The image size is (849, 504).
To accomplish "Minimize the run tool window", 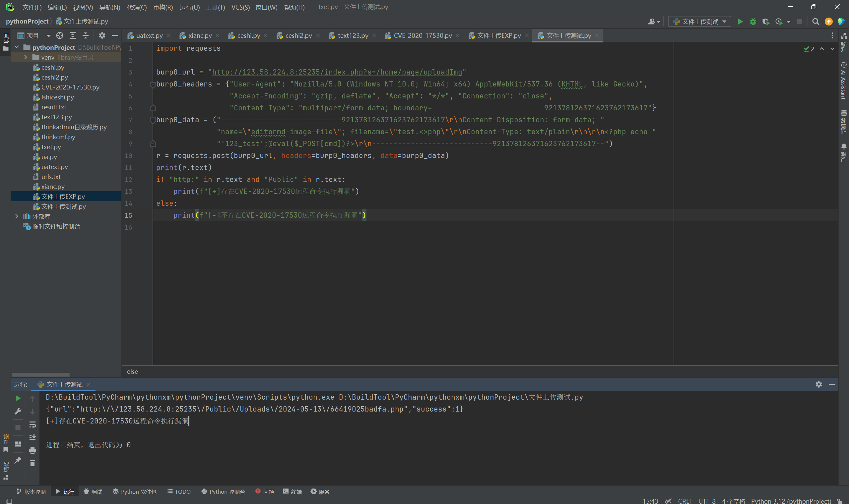I will coord(832,384).
